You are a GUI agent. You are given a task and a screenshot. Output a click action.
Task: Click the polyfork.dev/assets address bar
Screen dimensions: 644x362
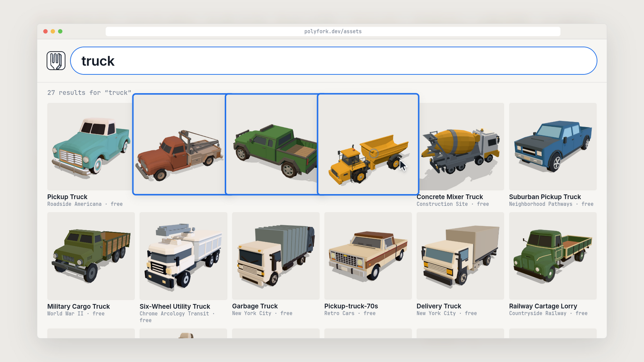point(333,31)
